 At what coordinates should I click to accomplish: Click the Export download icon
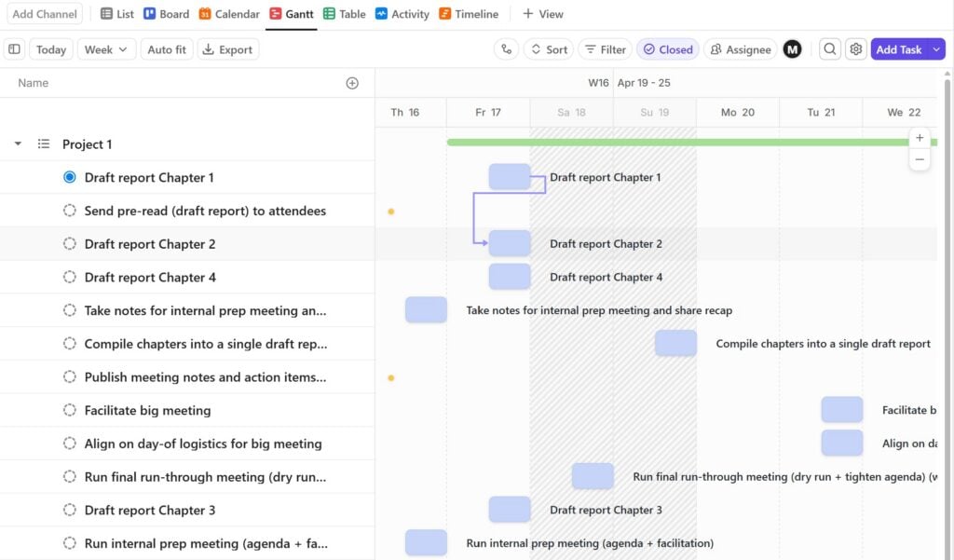[208, 49]
